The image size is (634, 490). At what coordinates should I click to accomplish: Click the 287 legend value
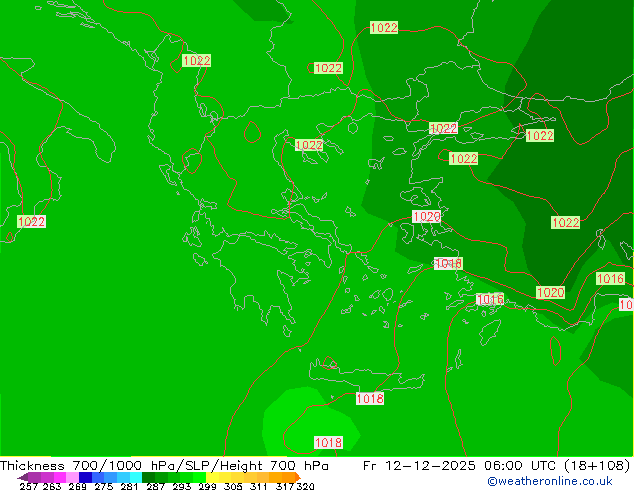click(156, 486)
